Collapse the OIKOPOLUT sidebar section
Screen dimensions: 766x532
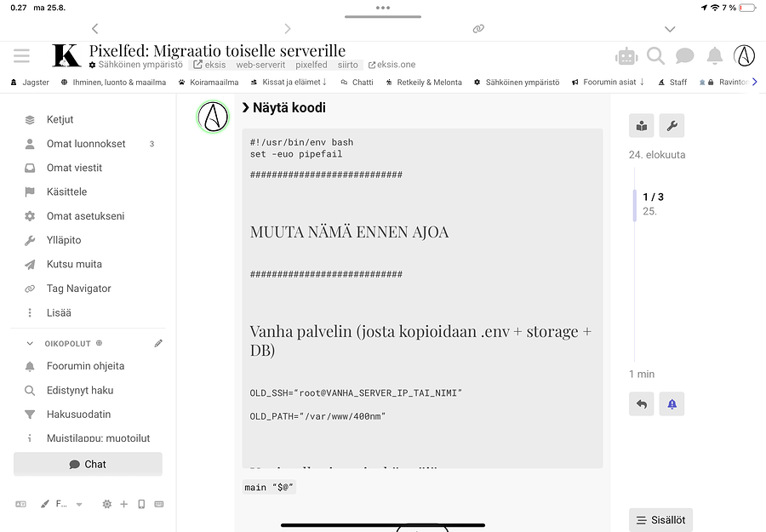(x=30, y=343)
